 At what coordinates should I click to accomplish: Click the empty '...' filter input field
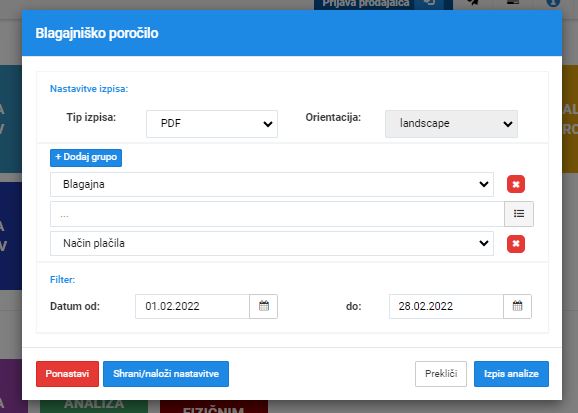(277, 214)
